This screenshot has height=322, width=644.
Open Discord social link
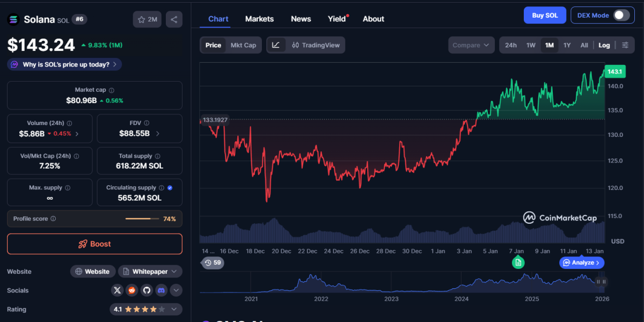[x=161, y=290]
